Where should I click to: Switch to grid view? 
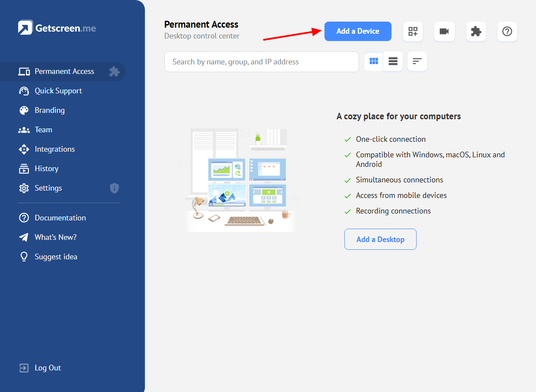[x=374, y=61]
